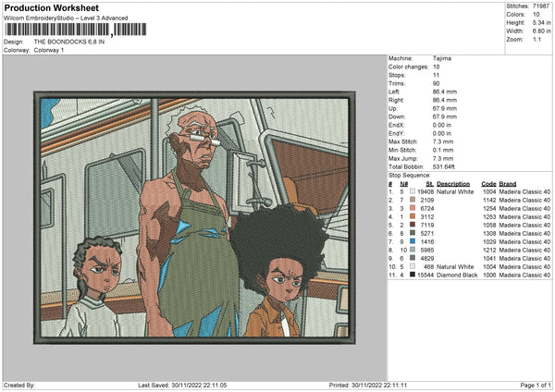Click the 'Colorway 1' value
This screenshot has height=392, width=555.
(x=49, y=50)
